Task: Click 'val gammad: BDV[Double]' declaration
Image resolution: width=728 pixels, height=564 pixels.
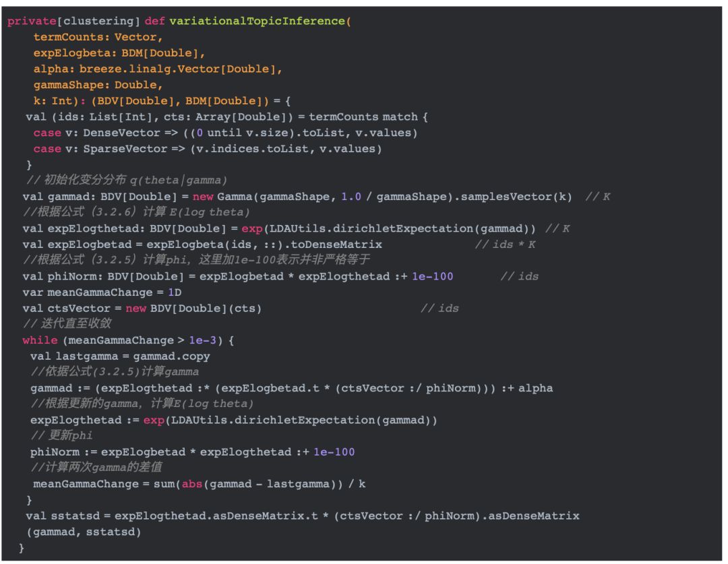Action: tap(100, 197)
